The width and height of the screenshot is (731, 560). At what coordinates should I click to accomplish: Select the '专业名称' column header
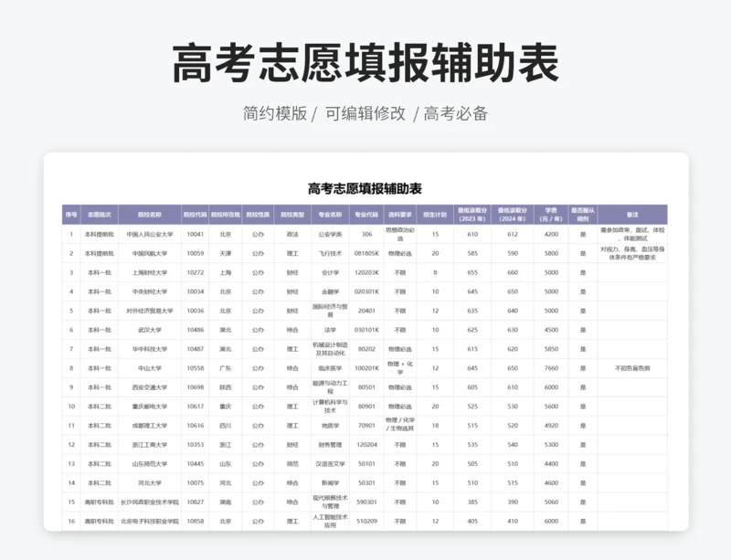point(330,215)
